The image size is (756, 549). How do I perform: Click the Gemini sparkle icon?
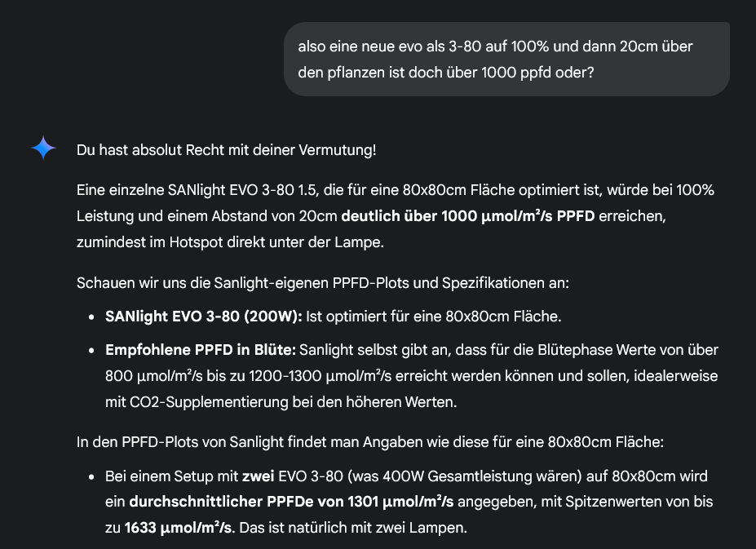click(x=43, y=148)
